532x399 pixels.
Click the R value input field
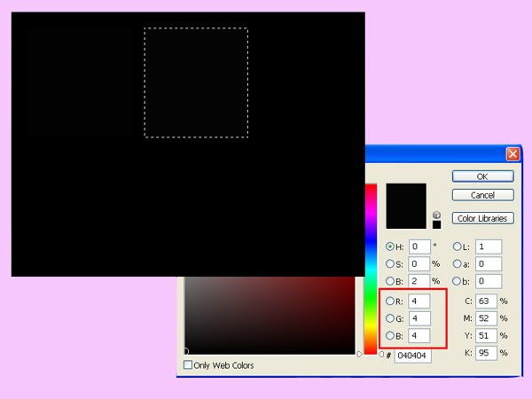(419, 301)
